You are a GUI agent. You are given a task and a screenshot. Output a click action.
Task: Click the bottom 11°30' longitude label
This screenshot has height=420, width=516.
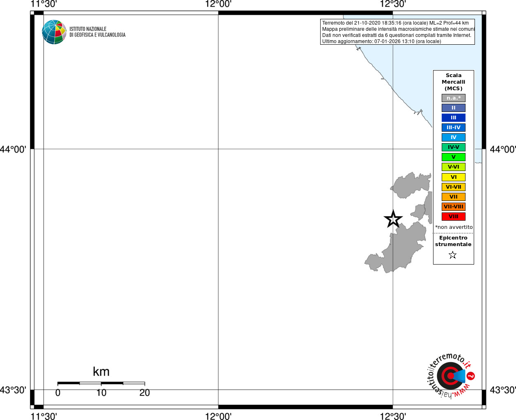[x=44, y=416]
